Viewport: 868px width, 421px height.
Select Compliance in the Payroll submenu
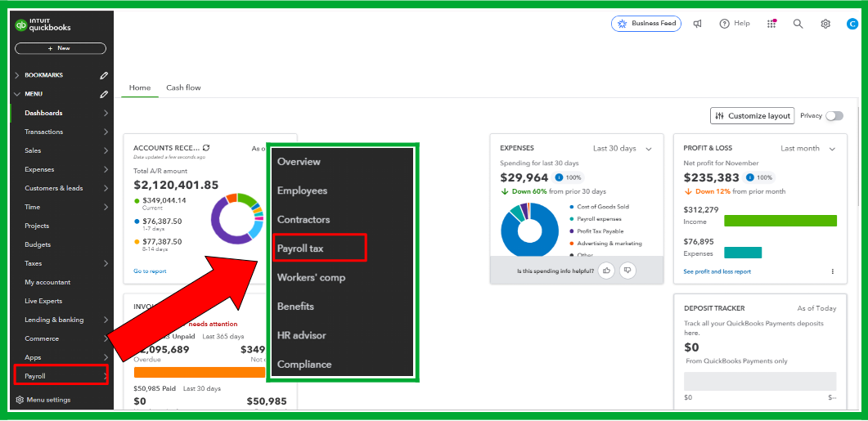tap(304, 364)
